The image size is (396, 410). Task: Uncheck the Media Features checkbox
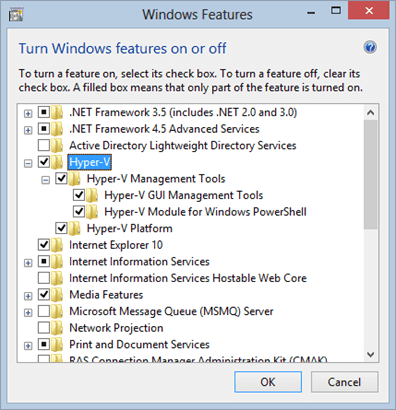(x=44, y=294)
